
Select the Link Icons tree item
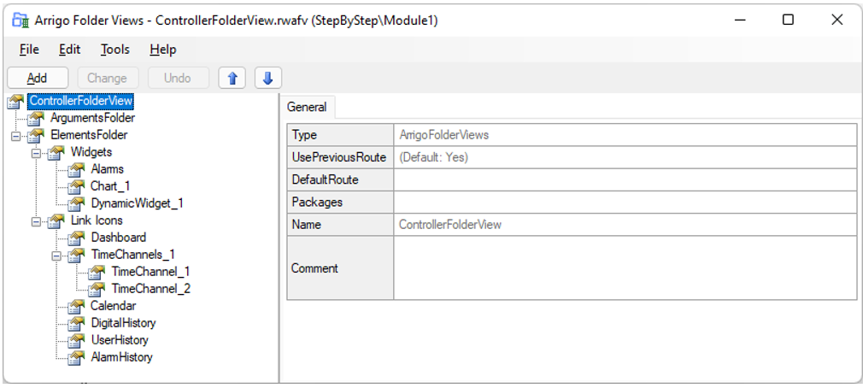coord(97,220)
